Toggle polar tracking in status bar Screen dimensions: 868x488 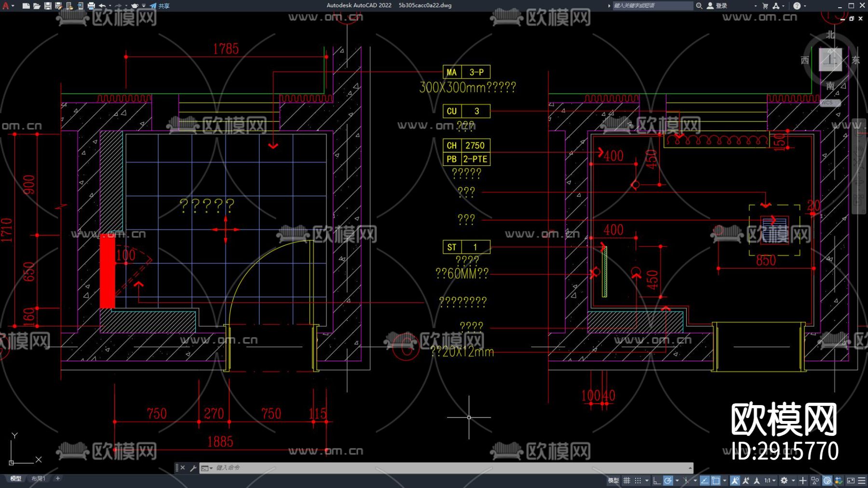668,480
